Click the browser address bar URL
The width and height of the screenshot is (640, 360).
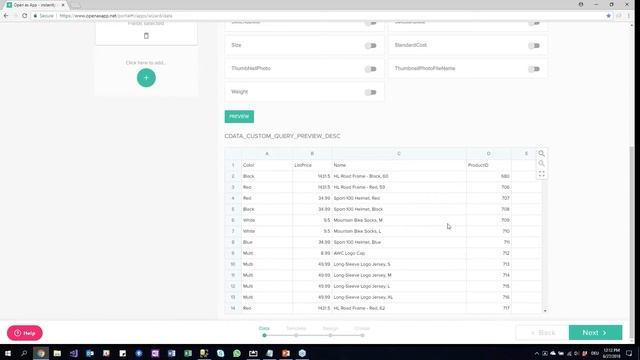click(116, 16)
